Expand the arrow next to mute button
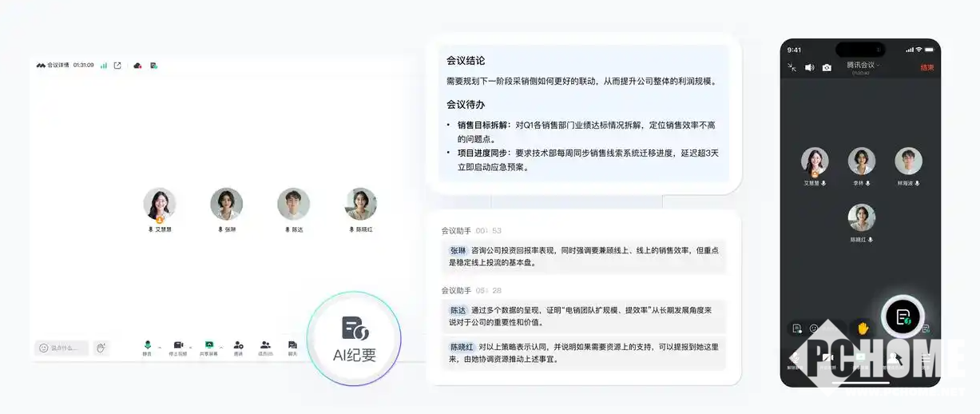The image size is (980, 414). point(160,348)
